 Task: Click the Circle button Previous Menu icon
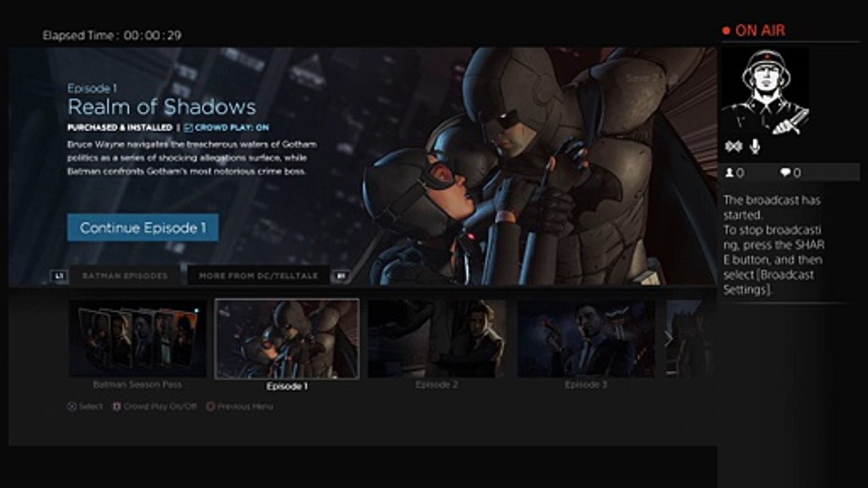click(210, 407)
